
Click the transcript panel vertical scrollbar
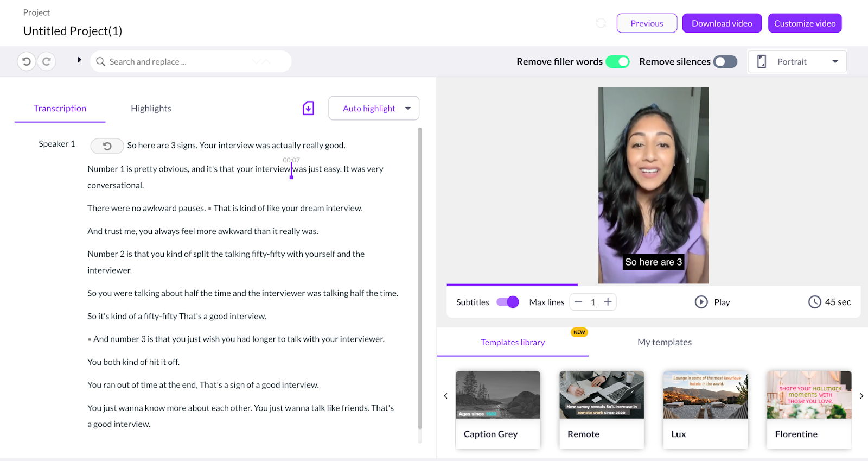(420, 278)
